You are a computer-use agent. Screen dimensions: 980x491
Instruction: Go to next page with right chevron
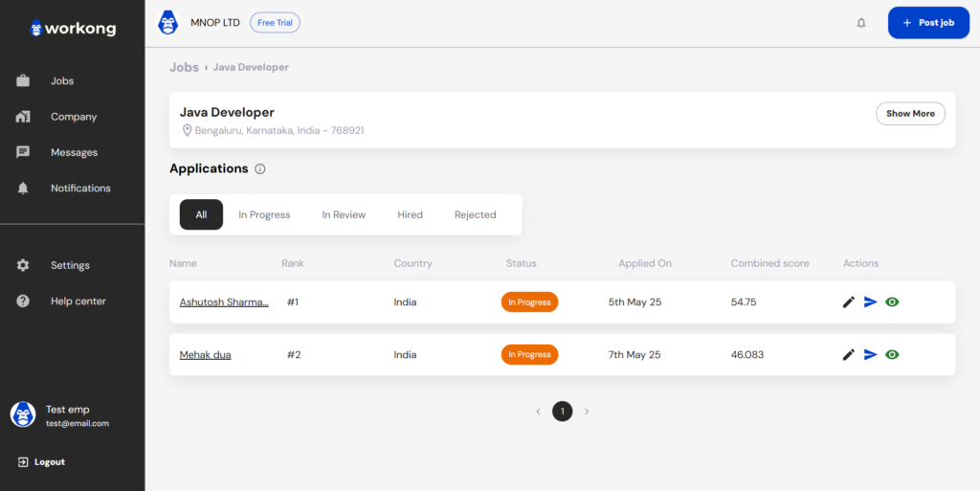(x=587, y=412)
